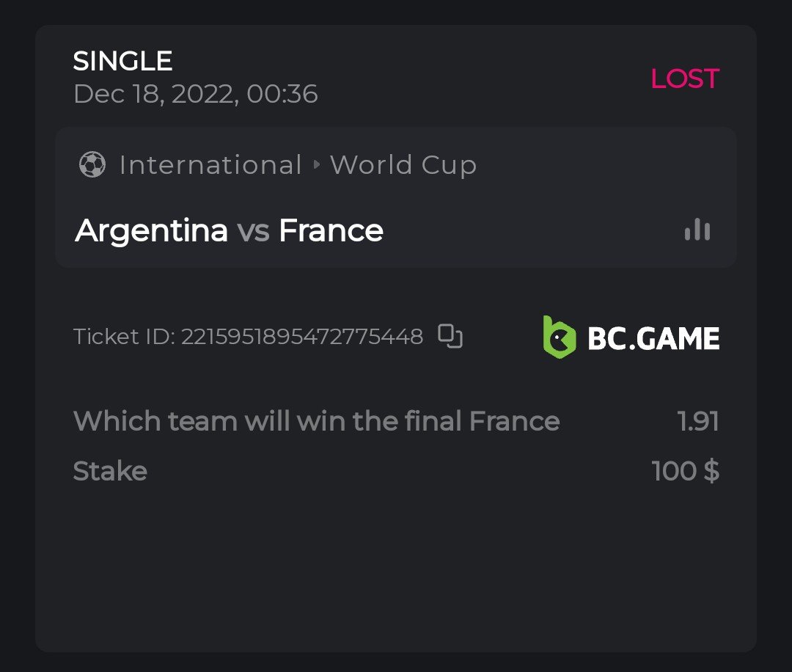
Task: Open match statistics bar chart icon
Action: click(697, 230)
